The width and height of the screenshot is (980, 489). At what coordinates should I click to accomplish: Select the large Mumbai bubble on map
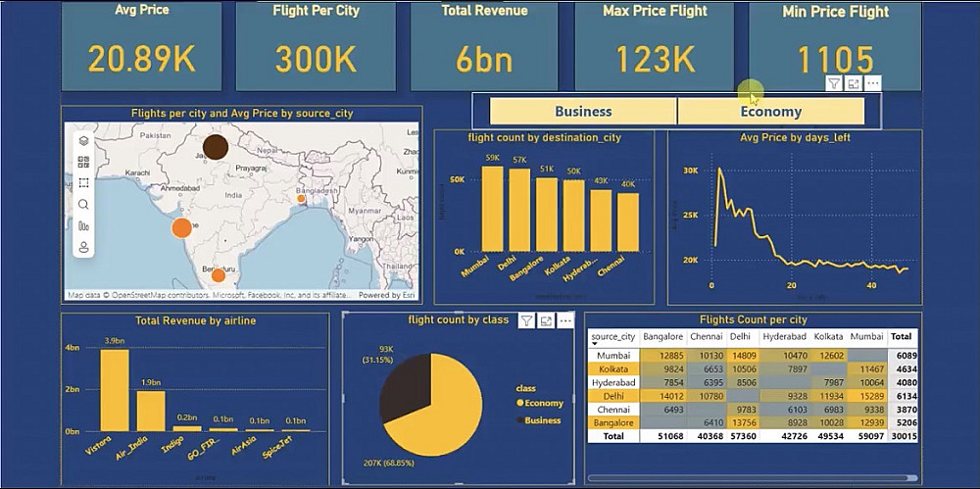[182, 228]
